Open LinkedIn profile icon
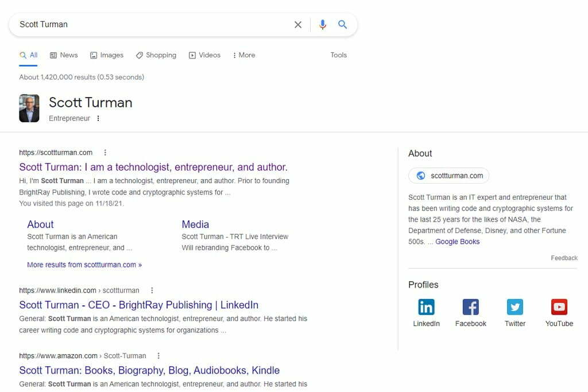Screen dimensions: 588x392 427,307
